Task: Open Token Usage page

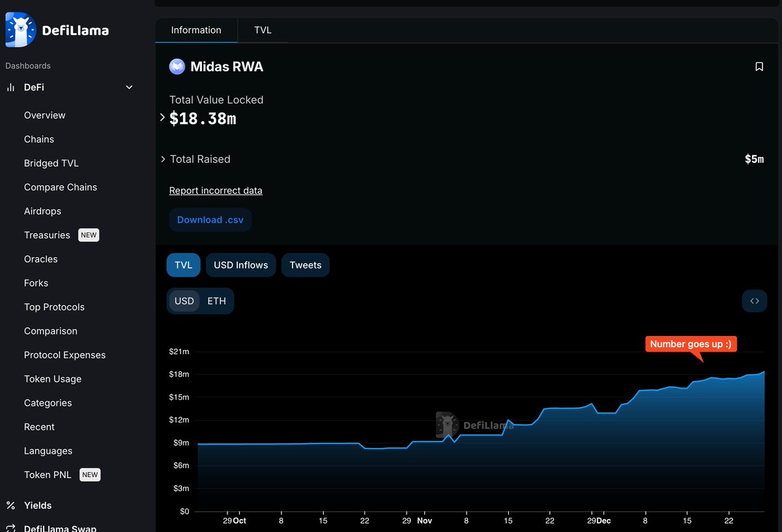Action: [x=53, y=379]
